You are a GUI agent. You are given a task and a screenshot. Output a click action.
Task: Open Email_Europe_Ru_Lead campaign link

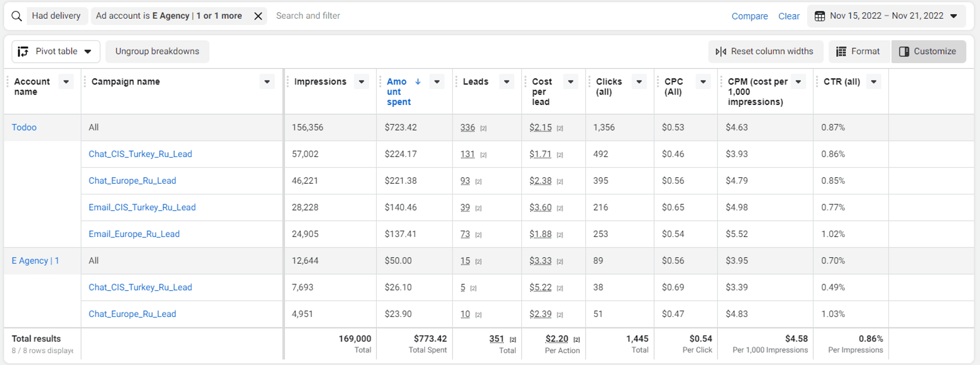(x=134, y=234)
